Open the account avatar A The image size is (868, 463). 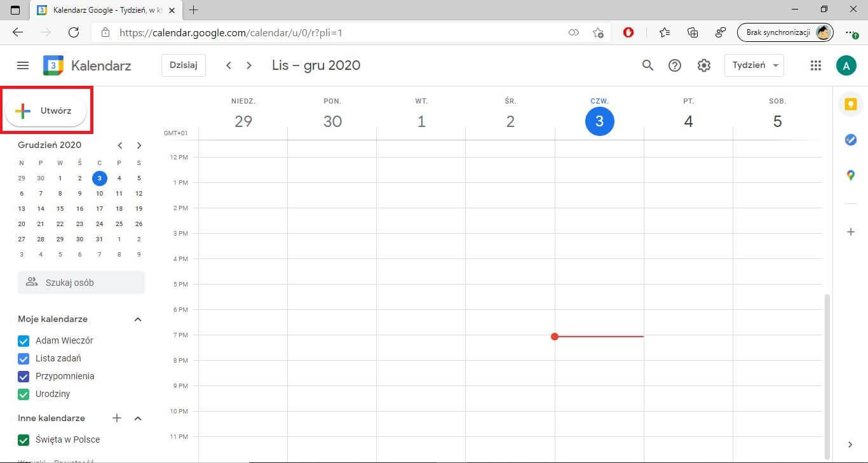coord(846,65)
